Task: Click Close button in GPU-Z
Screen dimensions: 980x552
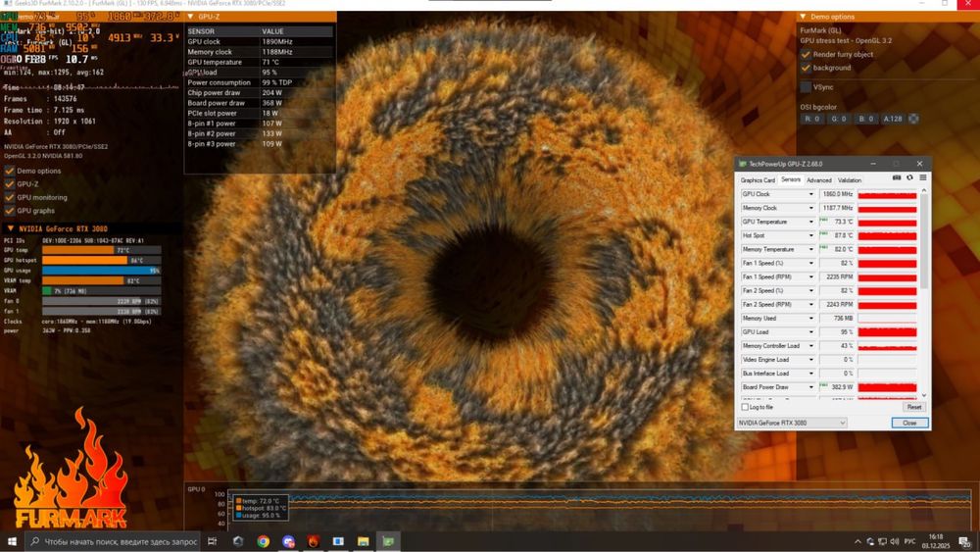Action: click(x=909, y=424)
